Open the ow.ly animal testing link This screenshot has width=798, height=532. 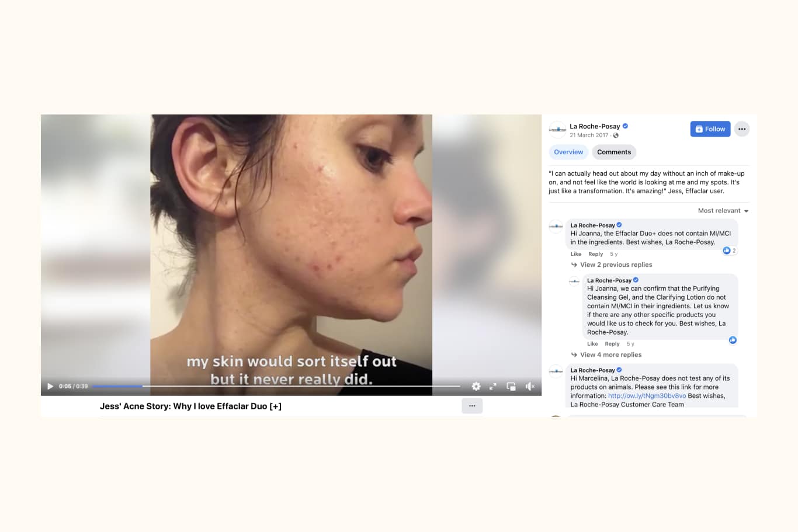click(x=647, y=395)
